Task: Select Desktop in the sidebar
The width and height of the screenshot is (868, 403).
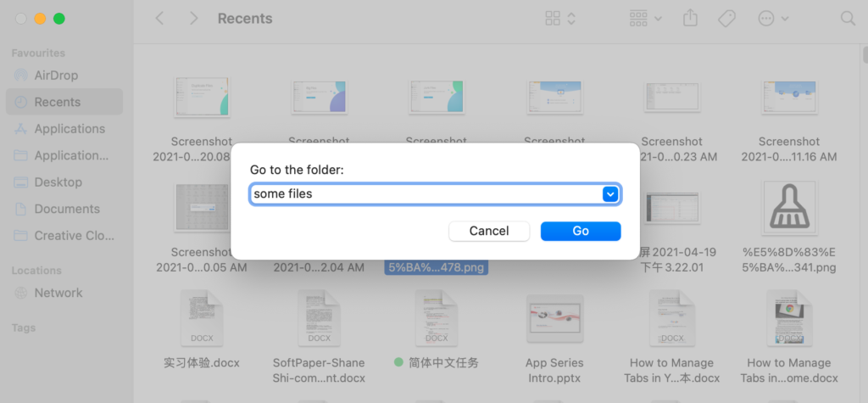Action: (x=58, y=182)
